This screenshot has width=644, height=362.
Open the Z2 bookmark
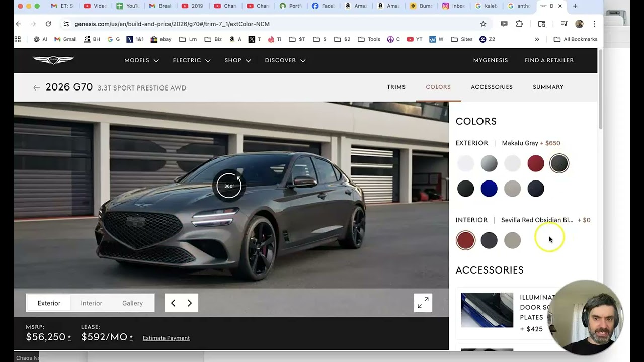click(x=488, y=39)
